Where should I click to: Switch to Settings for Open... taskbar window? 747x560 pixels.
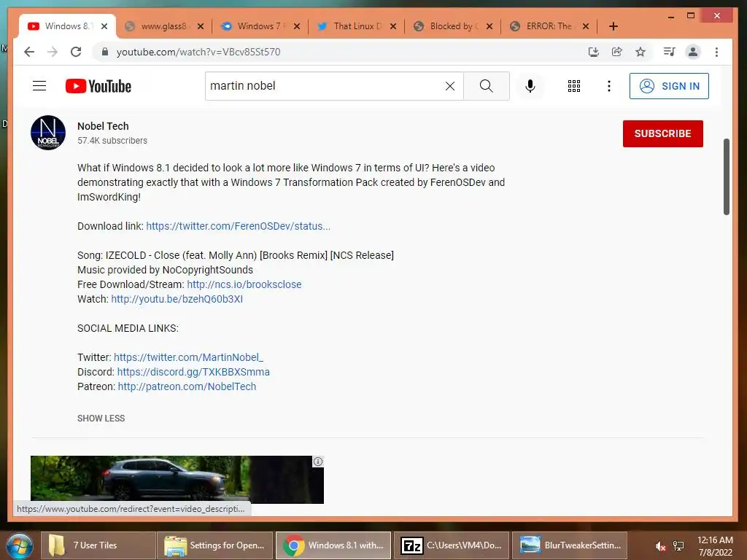click(x=215, y=545)
